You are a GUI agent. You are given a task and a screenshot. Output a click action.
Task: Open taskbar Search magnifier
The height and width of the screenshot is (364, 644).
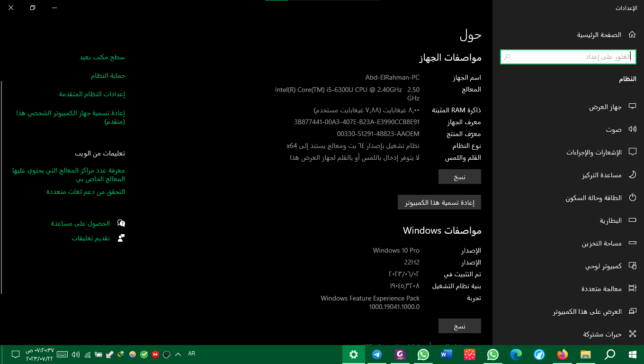(x=610, y=355)
